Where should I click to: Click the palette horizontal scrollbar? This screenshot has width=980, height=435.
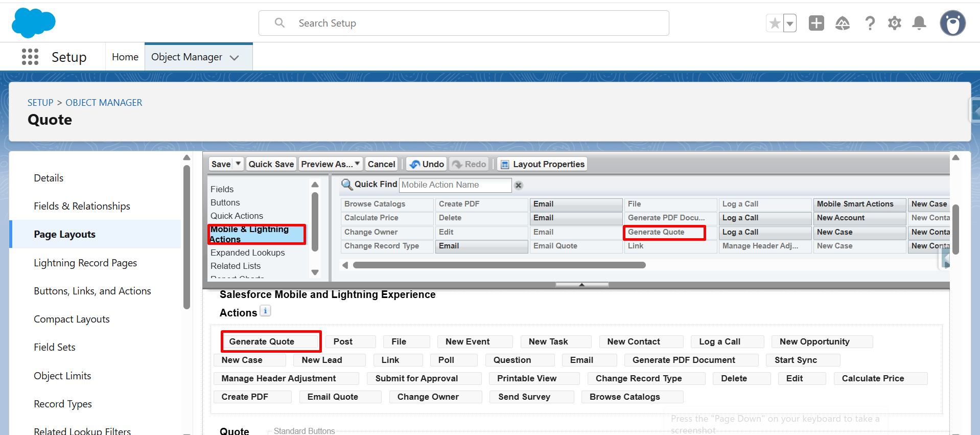[499, 265]
